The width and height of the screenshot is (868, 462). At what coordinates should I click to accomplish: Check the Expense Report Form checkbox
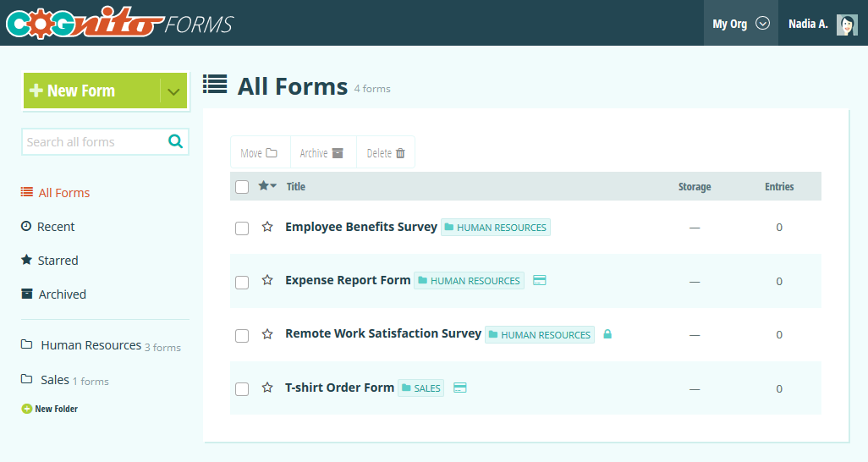tap(242, 282)
